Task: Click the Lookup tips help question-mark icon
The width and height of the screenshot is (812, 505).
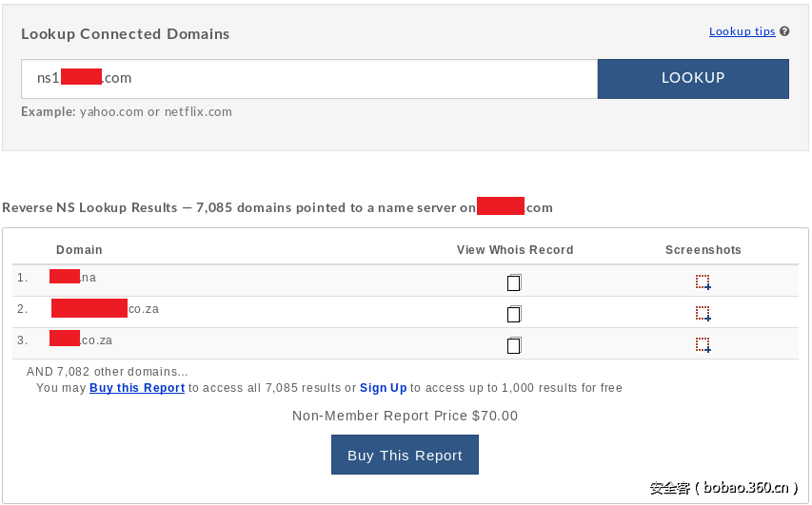Action: tap(784, 31)
